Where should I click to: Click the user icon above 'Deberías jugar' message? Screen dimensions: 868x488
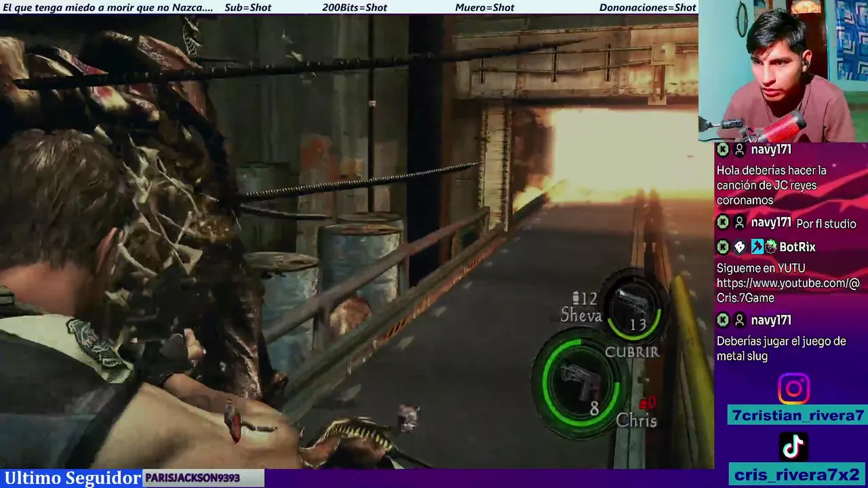740,320
